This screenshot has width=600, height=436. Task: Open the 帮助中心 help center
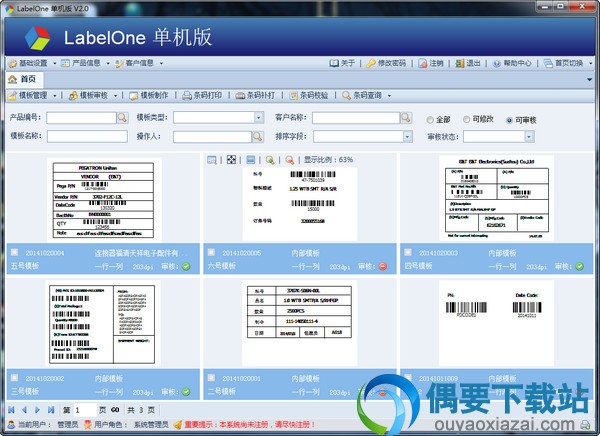pos(512,63)
